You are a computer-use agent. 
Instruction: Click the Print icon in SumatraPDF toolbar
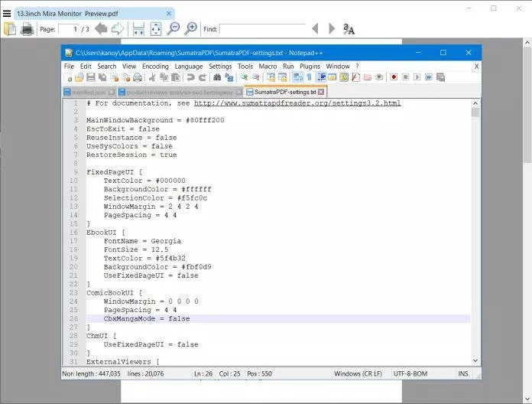click(28, 29)
